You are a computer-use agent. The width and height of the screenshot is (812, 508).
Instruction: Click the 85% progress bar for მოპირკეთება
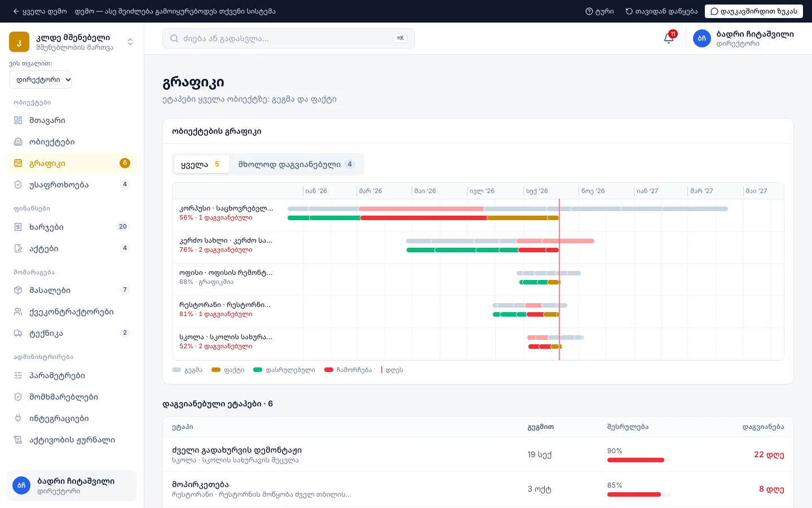[639, 494]
